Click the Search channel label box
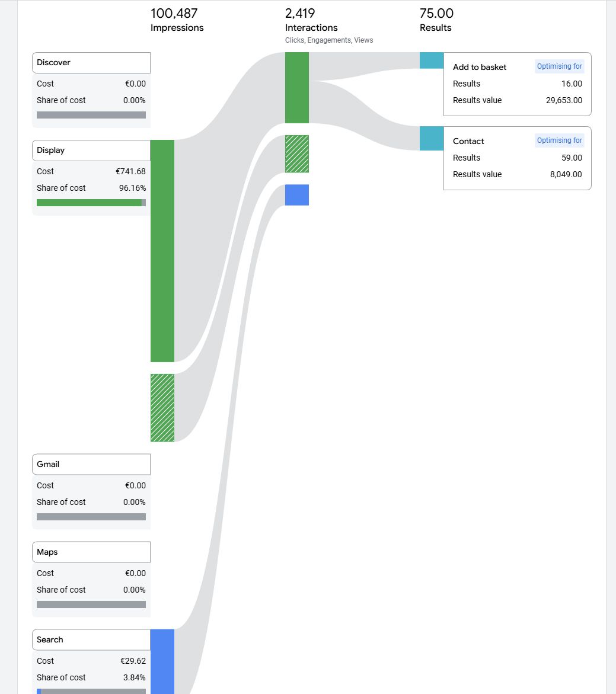 click(x=91, y=640)
